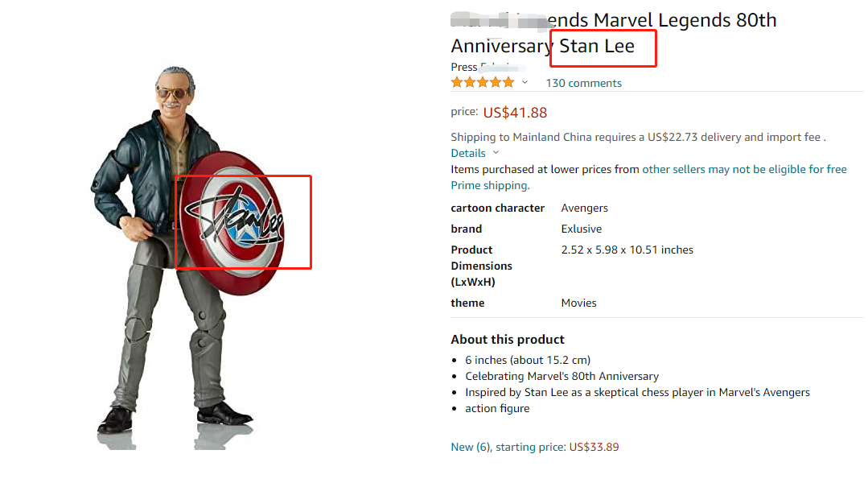Open the 130 comments link
The width and height of the screenshot is (868, 483).
pyautogui.click(x=583, y=83)
